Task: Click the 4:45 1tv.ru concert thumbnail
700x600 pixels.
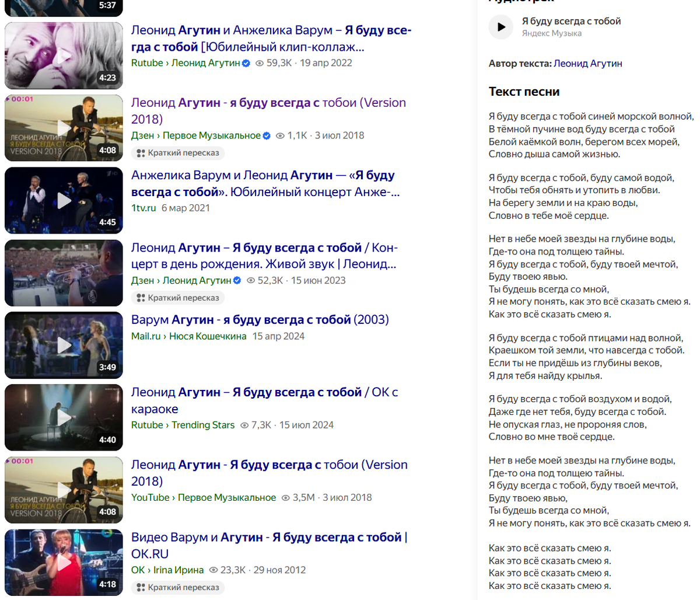Action: (x=64, y=200)
